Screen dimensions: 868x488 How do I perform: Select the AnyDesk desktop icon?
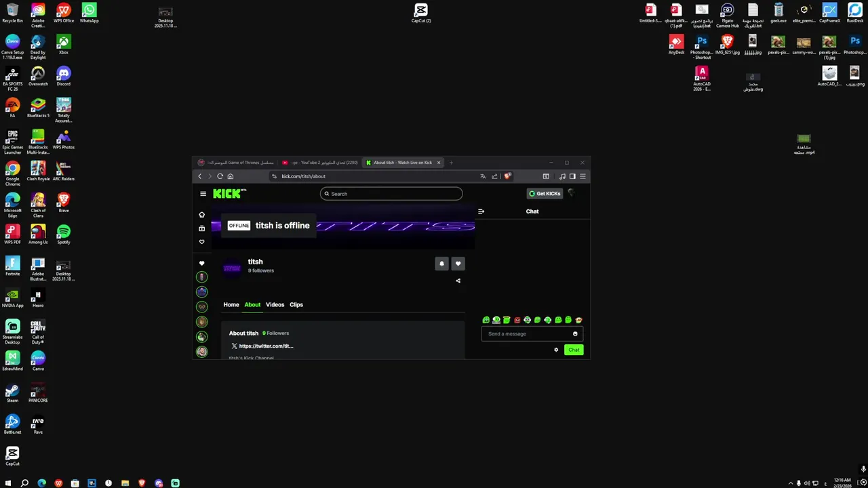(x=676, y=45)
